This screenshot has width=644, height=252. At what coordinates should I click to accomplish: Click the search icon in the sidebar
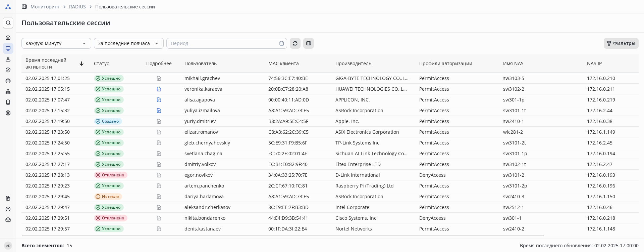point(8,23)
